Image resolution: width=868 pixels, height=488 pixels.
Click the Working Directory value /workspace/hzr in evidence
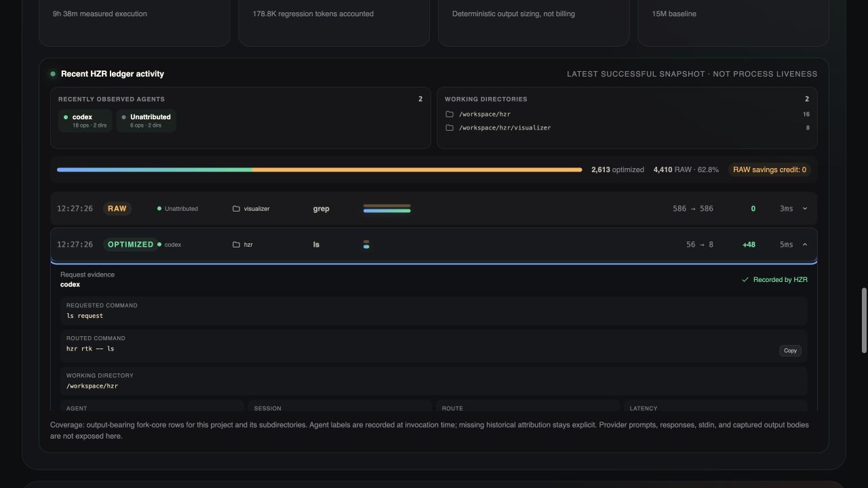(92, 386)
